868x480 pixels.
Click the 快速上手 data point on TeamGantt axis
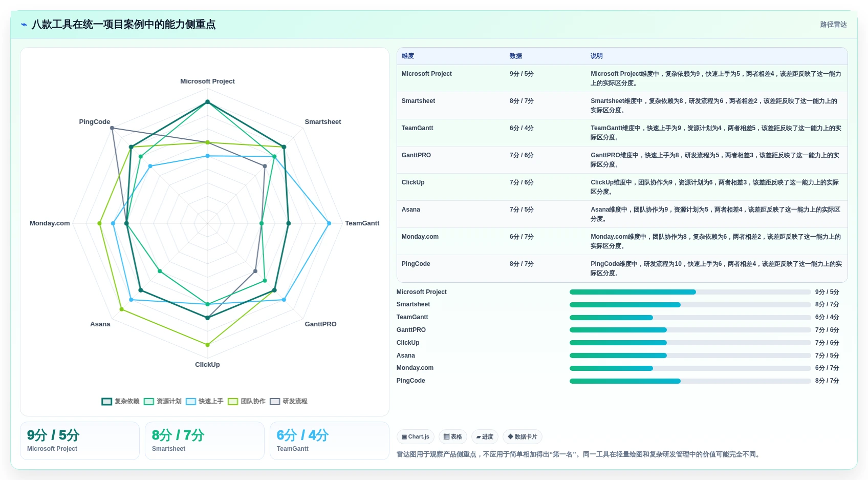coord(329,223)
